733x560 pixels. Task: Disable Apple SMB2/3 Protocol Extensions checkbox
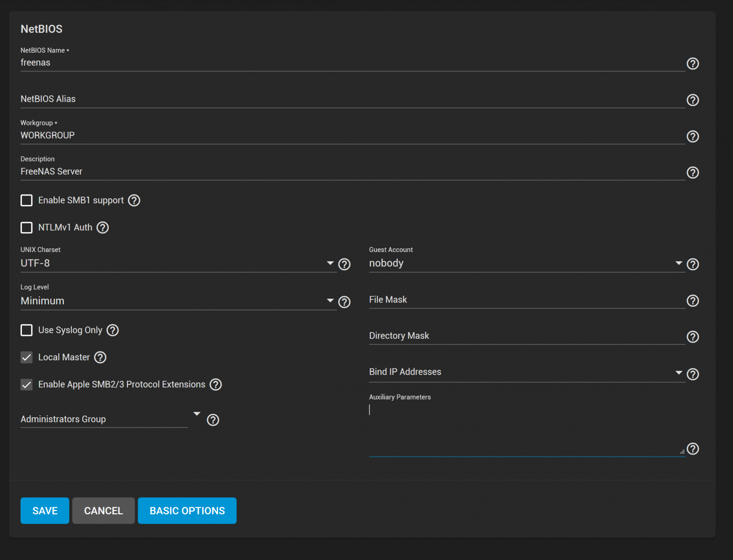tap(27, 384)
